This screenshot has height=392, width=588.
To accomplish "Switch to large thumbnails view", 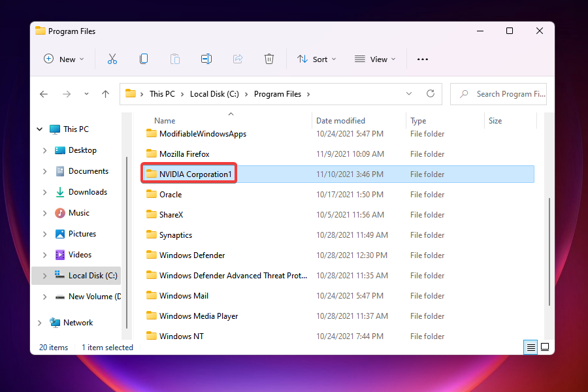I will pyautogui.click(x=545, y=347).
